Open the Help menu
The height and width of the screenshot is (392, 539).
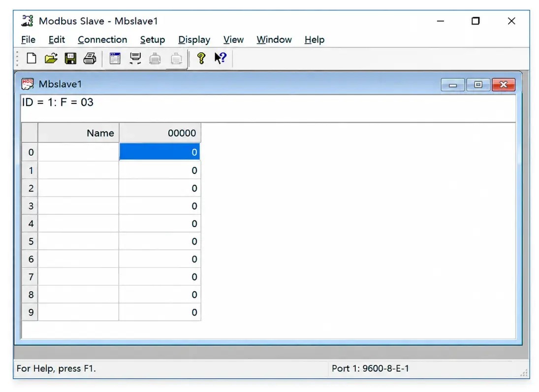coord(315,40)
